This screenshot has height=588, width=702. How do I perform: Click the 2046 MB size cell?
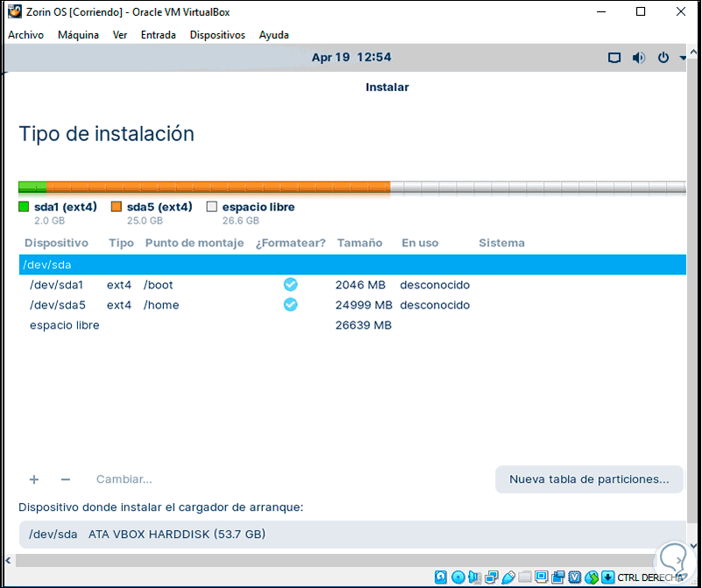pos(360,285)
